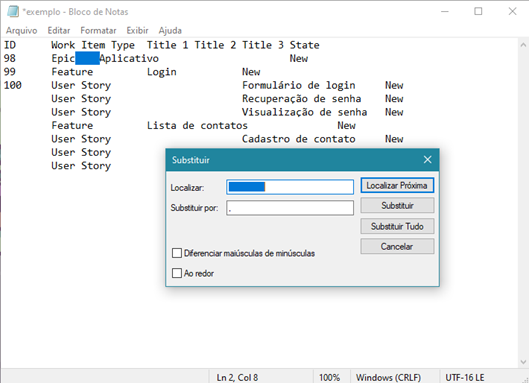Focus the Substituir por input field
This screenshot has height=383, width=529.
[x=290, y=208]
